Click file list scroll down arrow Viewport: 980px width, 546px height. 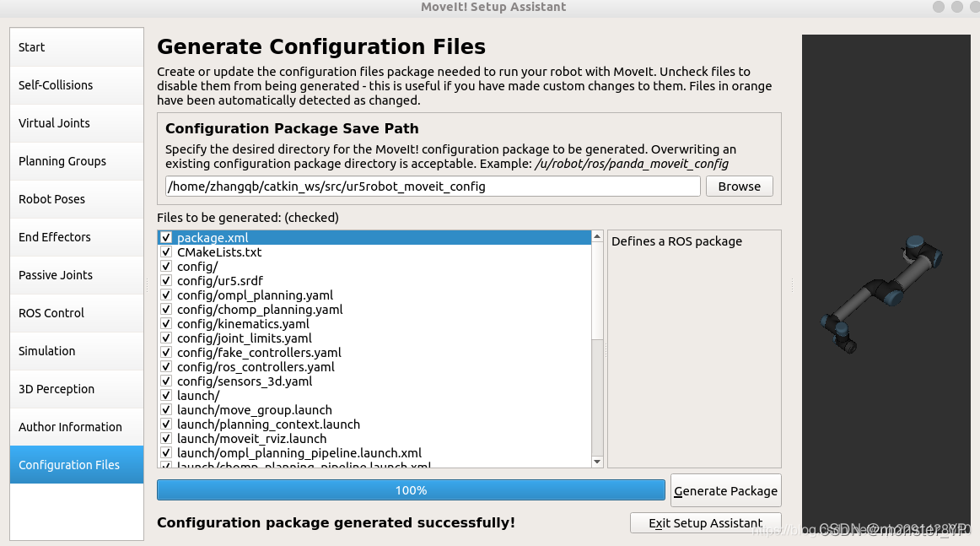tap(597, 462)
